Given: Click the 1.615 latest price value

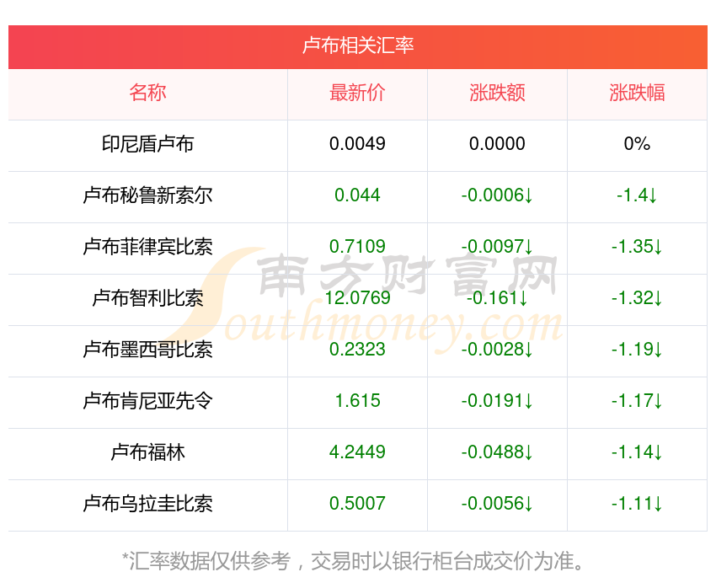Looking at the screenshot, I should point(357,401).
